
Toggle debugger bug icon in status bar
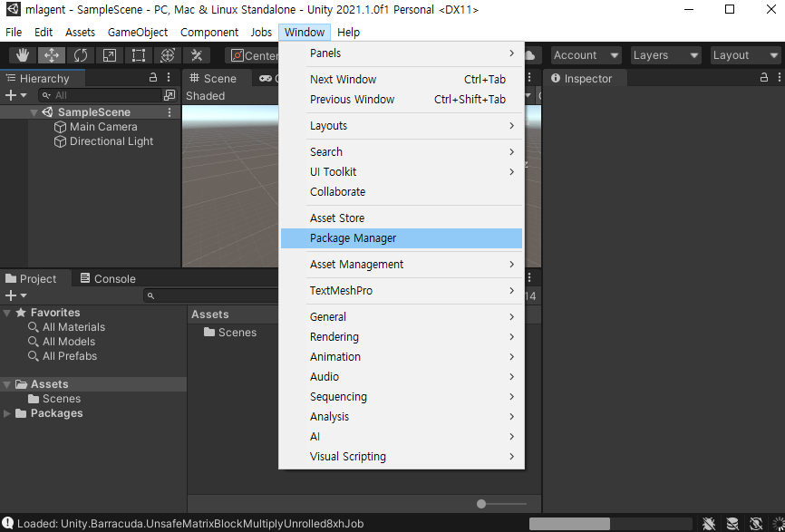708,524
